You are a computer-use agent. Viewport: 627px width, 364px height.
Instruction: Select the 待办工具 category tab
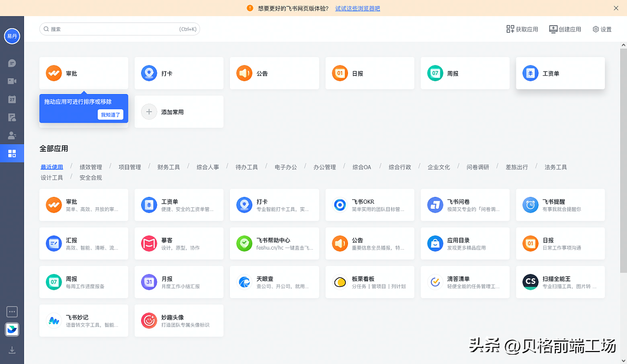(247, 167)
